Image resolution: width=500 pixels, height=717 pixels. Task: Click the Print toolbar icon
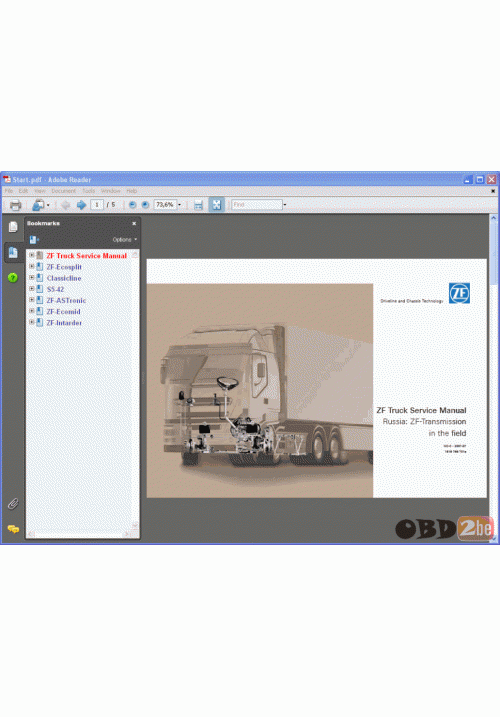[x=16, y=205]
